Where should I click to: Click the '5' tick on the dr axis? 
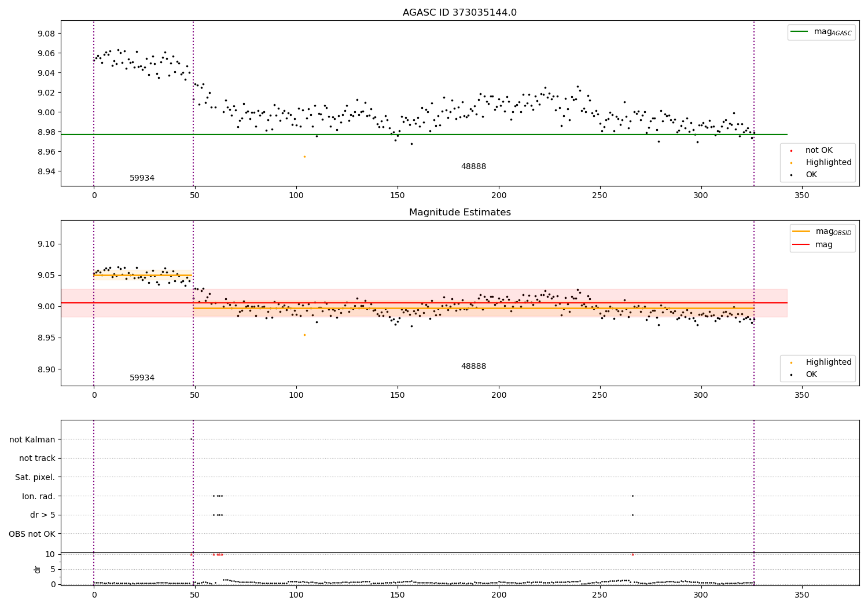53,570
